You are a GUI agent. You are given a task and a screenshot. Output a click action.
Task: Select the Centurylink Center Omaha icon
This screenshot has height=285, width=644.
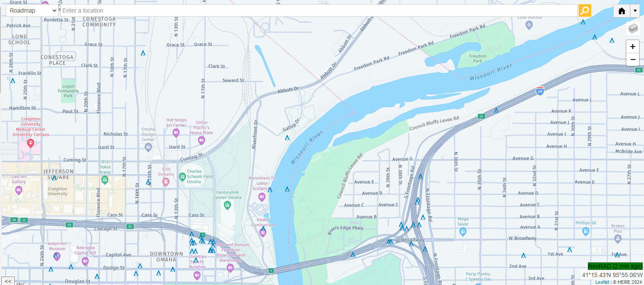227,205
